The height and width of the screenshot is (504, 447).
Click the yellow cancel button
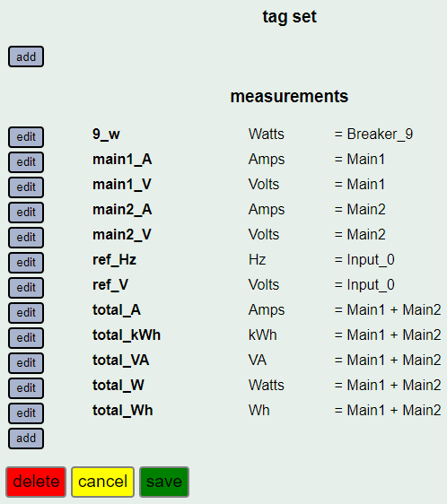pos(102,482)
